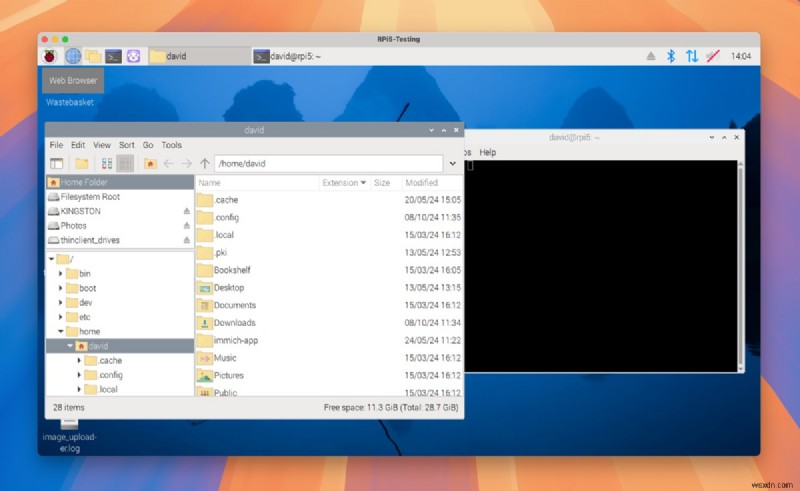This screenshot has width=800, height=491.
Task: Toggle the side pane toolbar icon
Action: click(x=57, y=163)
